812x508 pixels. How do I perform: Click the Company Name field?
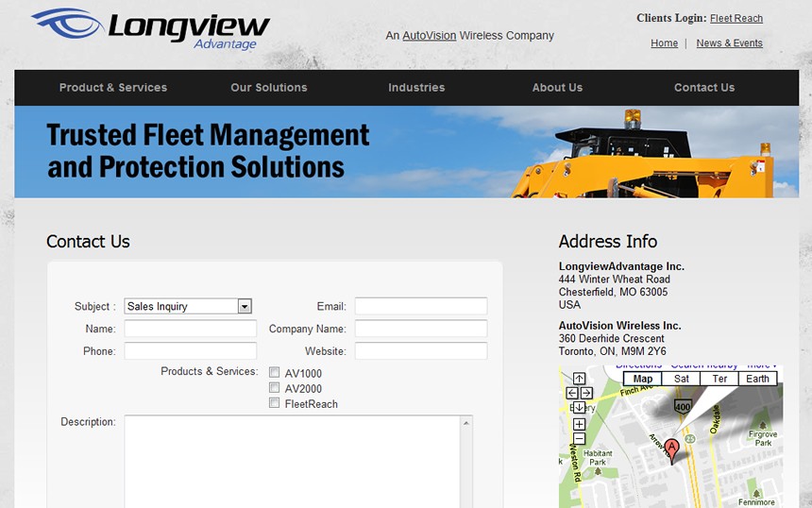coord(421,329)
